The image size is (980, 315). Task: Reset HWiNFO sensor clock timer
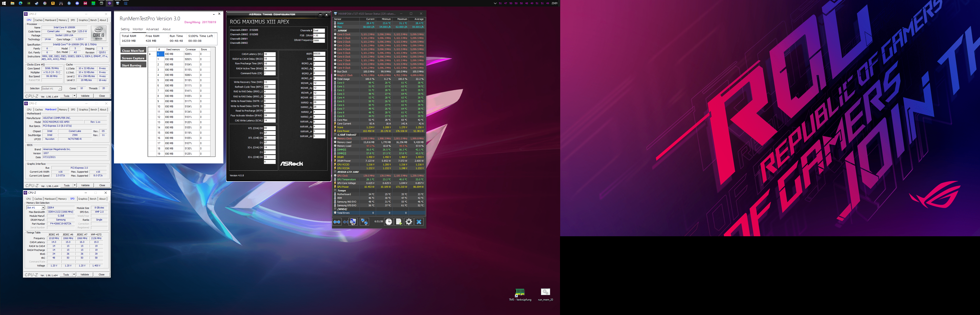(388, 222)
